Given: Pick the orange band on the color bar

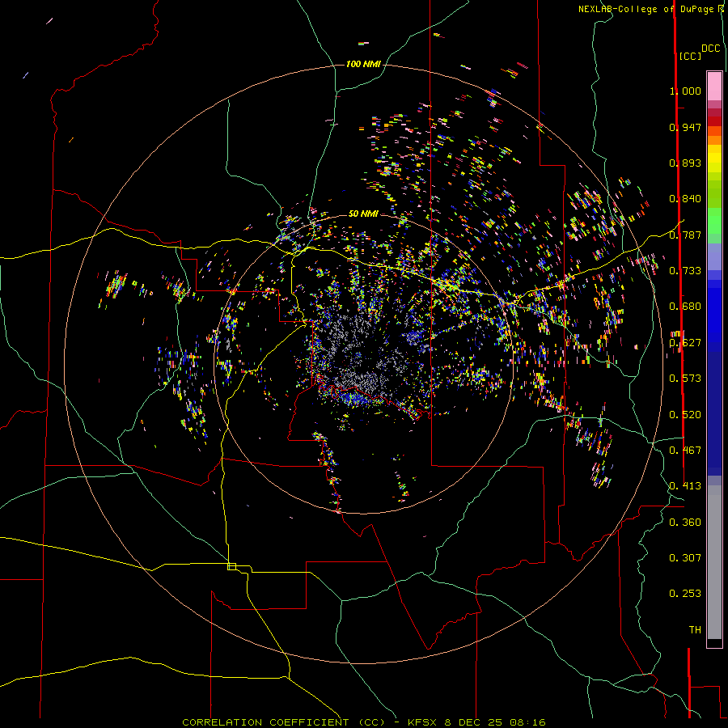Looking at the screenshot, I should pyautogui.click(x=714, y=140).
